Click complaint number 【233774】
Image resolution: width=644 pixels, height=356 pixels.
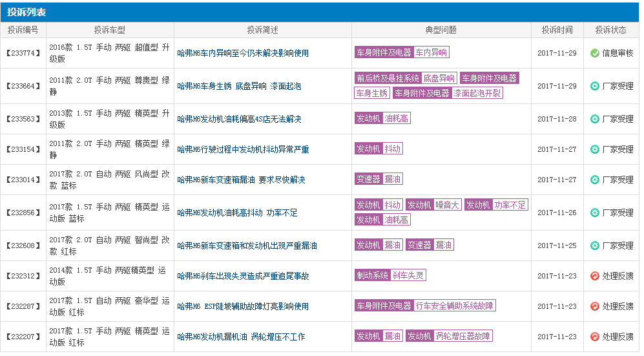pos(23,53)
